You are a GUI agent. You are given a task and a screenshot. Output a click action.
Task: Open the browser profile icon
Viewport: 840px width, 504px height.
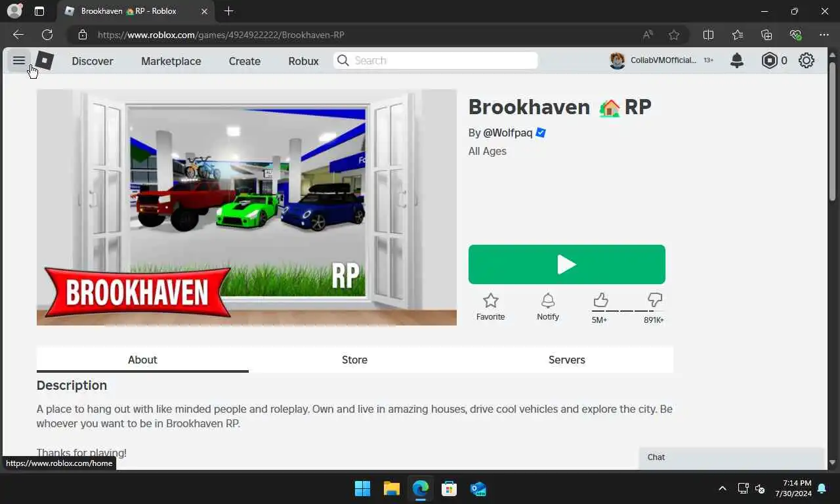coord(14,11)
